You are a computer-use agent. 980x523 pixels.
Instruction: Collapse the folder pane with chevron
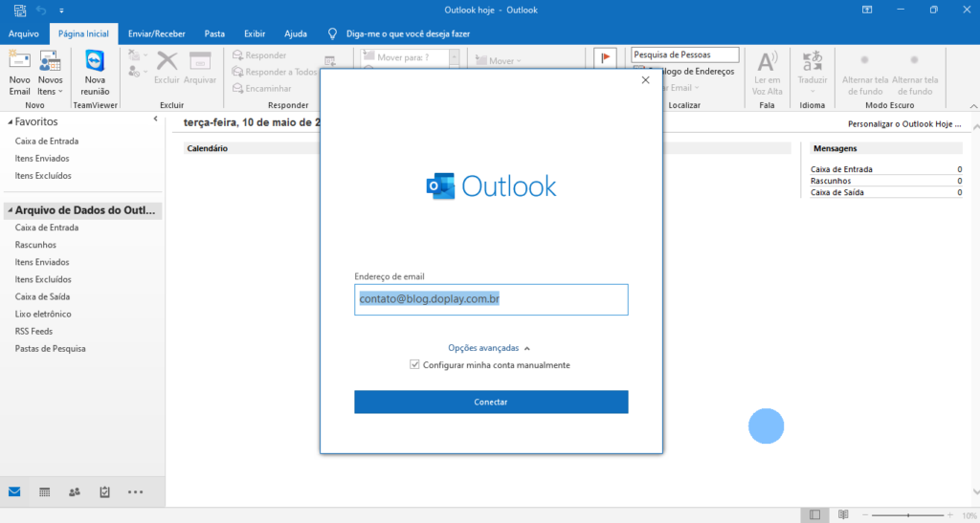(x=155, y=119)
